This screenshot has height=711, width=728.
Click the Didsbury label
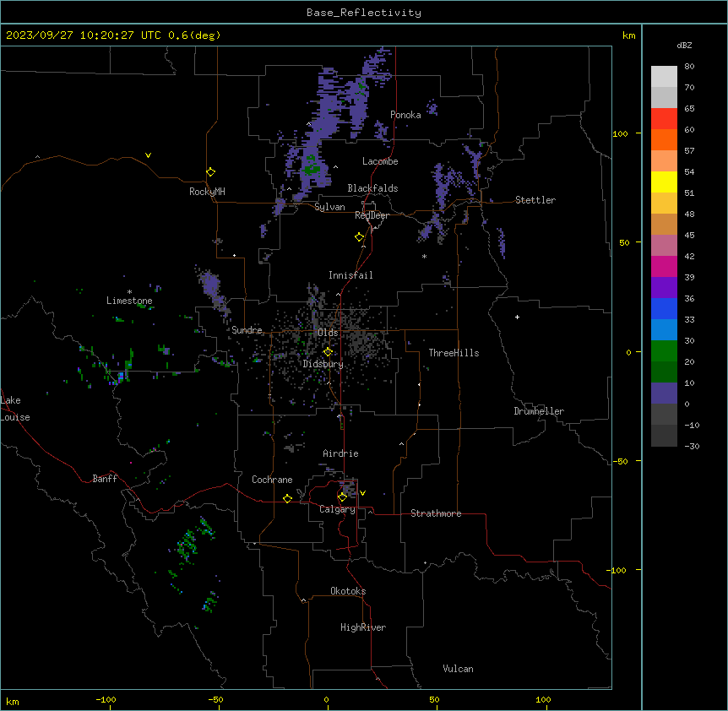[x=323, y=364]
